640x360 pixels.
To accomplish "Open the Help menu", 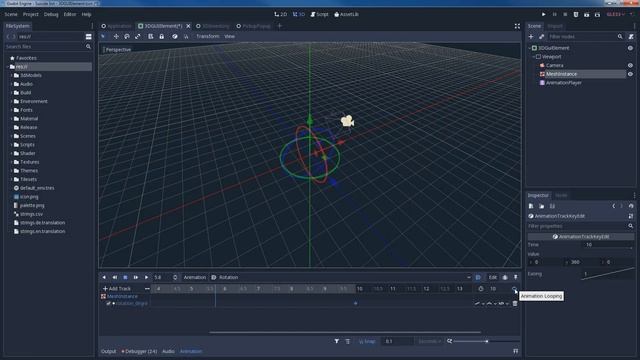I will click(86, 14).
